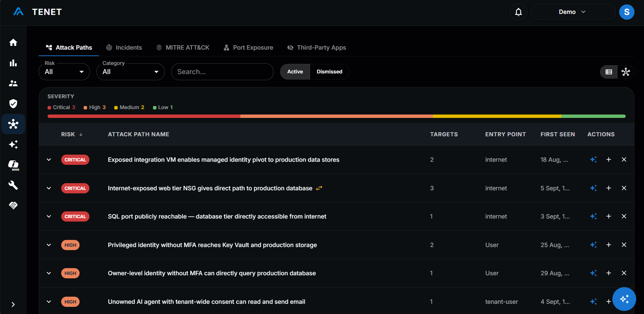Open the handshake sidebar icon
Screen dimensions: 644x314
13,205
